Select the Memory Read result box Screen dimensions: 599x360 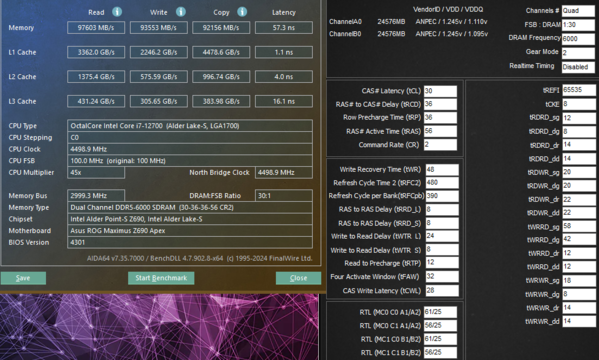pos(96,28)
